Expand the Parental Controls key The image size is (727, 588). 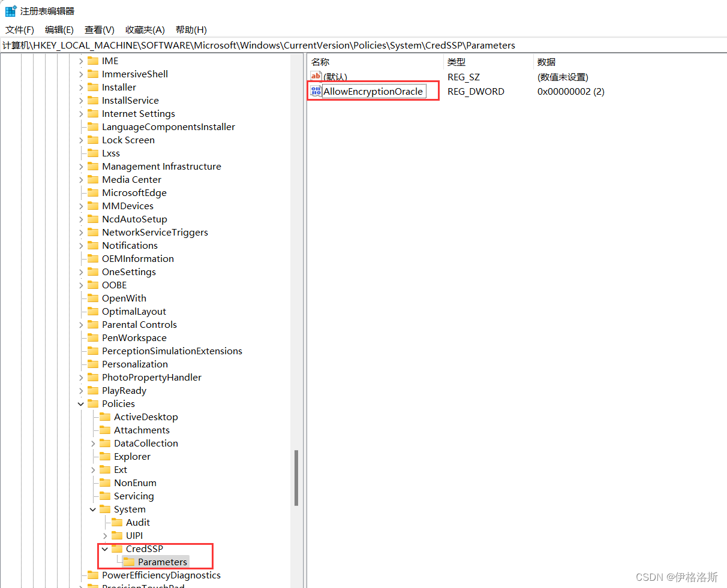click(x=81, y=325)
